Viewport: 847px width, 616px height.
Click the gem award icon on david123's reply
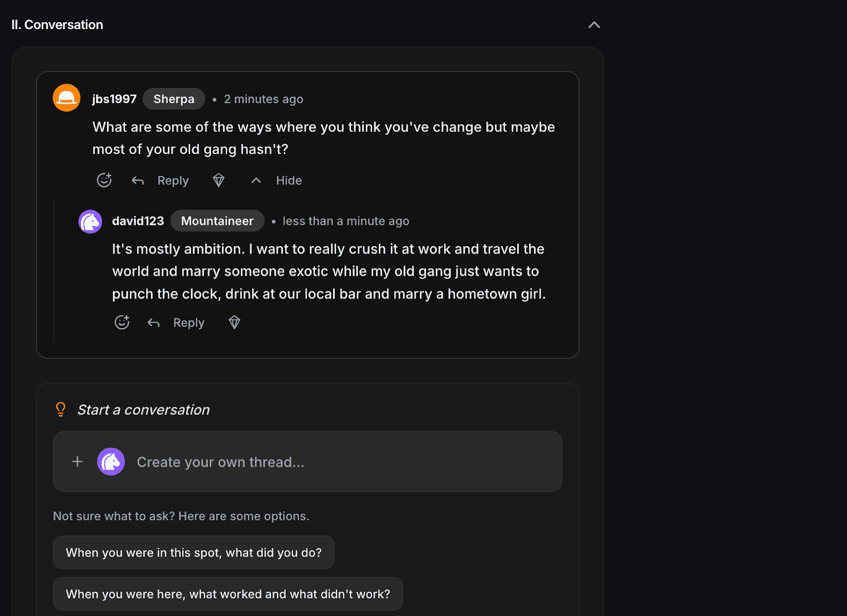[x=234, y=322]
